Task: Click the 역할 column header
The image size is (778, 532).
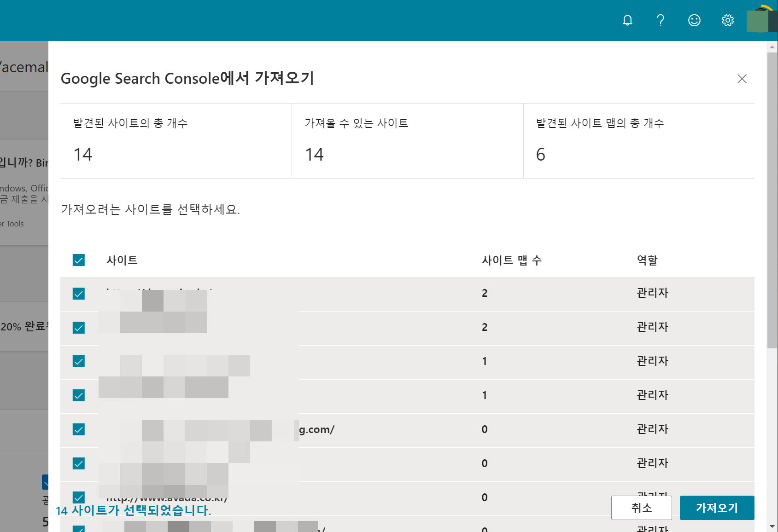Action: pos(647,260)
